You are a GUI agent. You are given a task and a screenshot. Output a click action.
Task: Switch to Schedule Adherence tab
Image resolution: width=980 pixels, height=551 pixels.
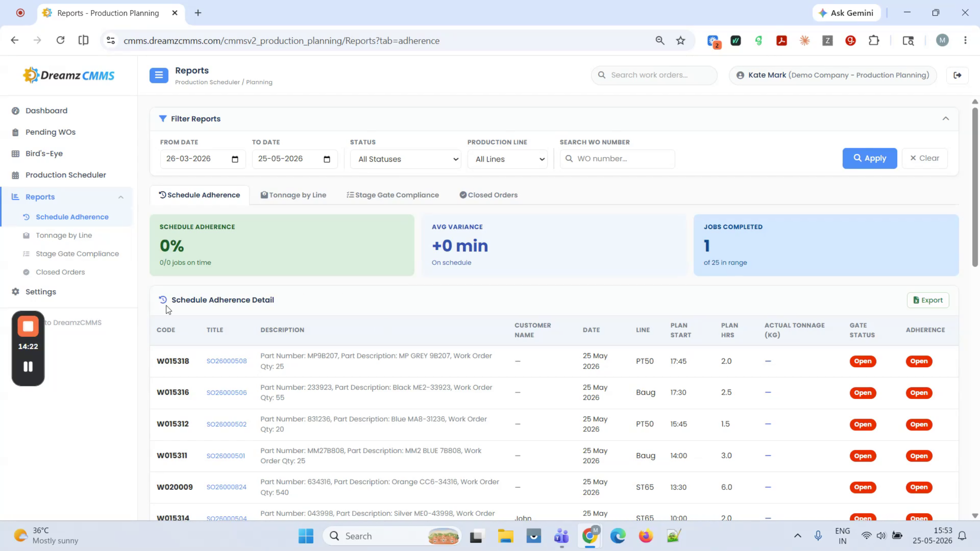[x=199, y=195]
